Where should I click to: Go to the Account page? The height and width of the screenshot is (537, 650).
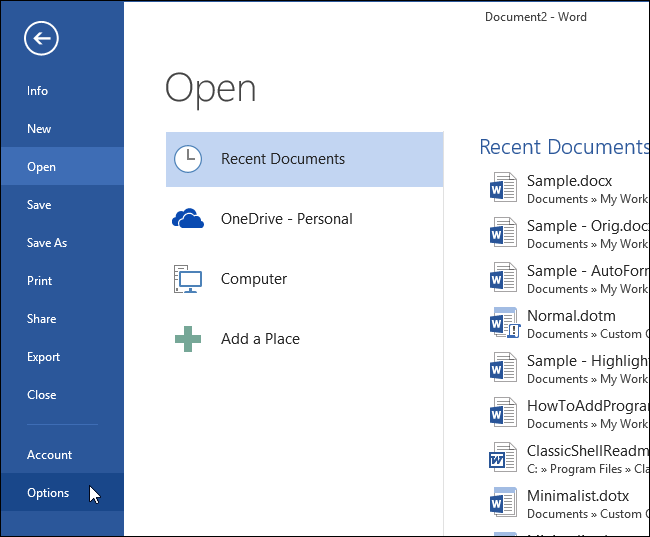pyautogui.click(x=49, y=455)
